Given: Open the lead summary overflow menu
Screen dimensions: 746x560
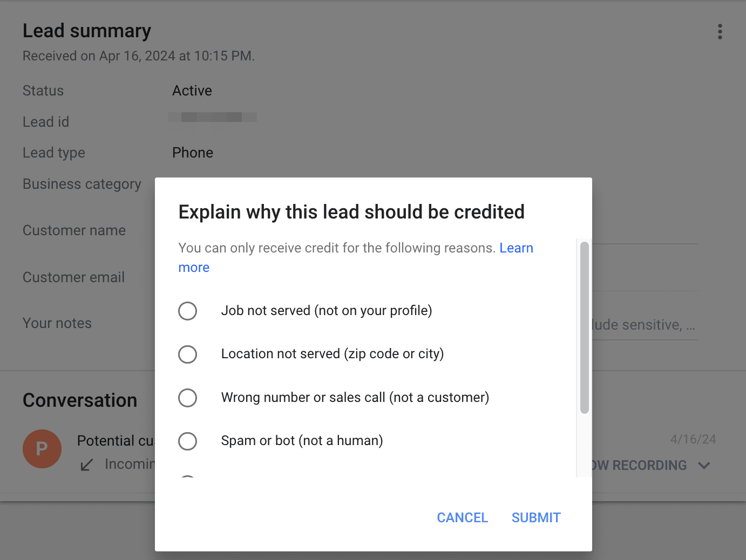Looking at the screenshot, I should click(x=720, y=31).
